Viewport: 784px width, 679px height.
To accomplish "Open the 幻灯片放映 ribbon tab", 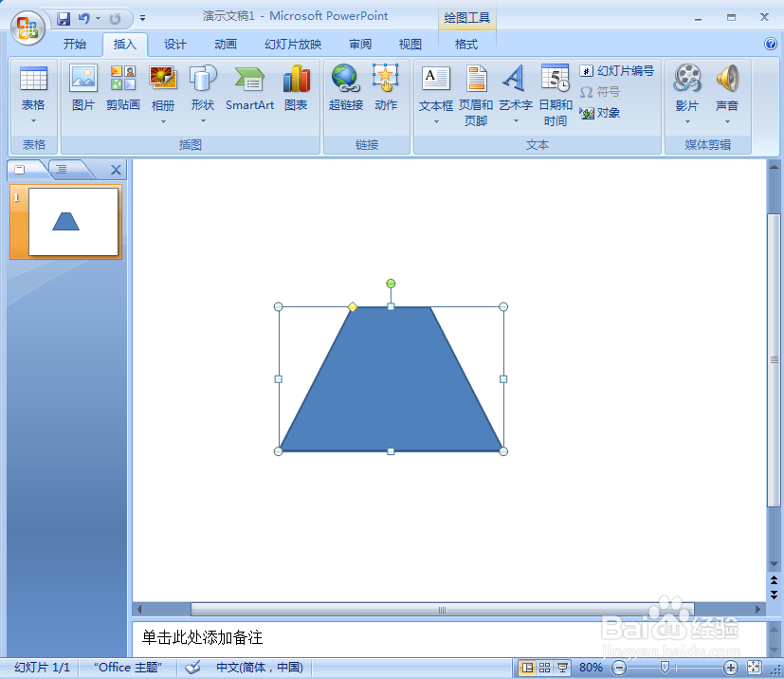I will pos(293,45).
